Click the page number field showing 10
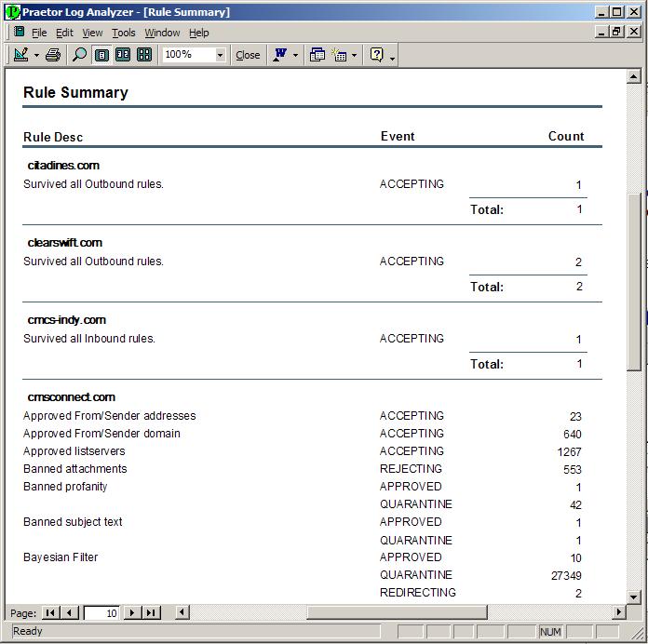Screen dimensions: 648x644 point(101,613)
